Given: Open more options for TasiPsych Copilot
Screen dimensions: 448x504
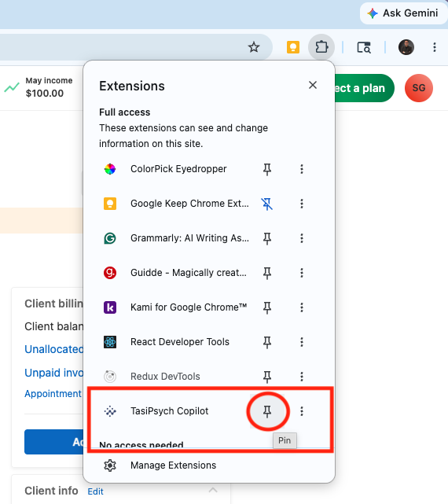Looking at the screenshot, I should (302, 411).
